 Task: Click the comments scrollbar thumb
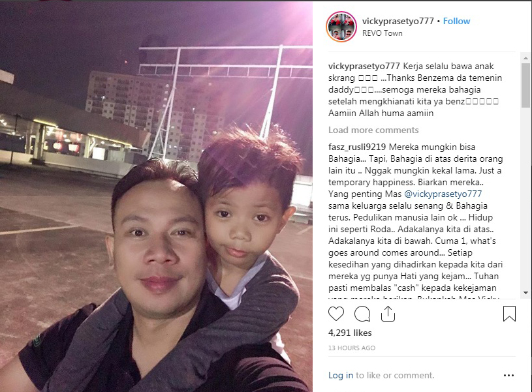(525, 85)
